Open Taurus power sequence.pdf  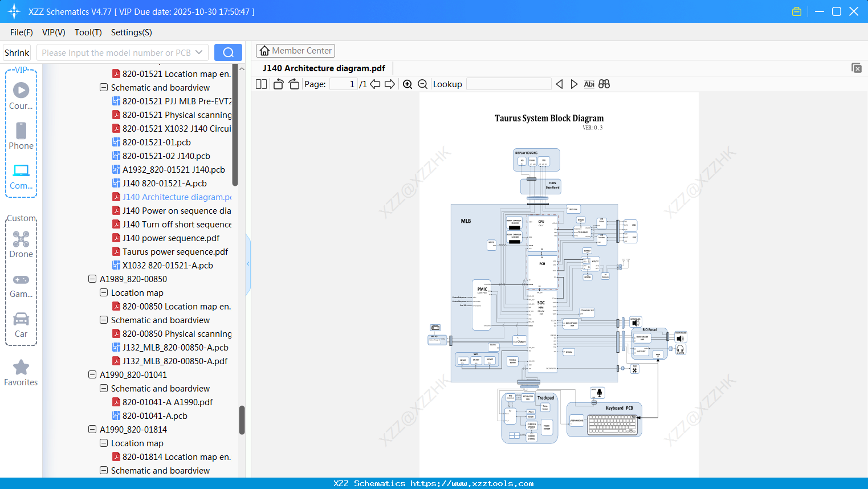[170, 252]
